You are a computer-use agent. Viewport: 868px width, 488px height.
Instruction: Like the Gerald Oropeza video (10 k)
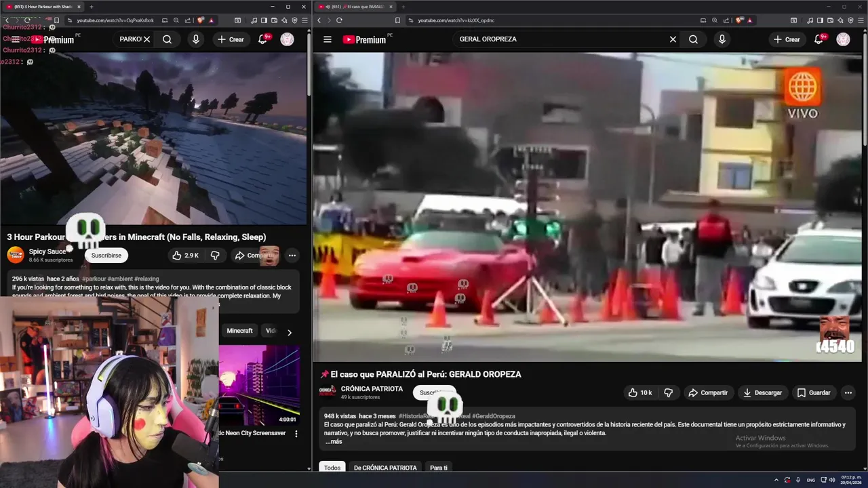[x=639, y=392]
